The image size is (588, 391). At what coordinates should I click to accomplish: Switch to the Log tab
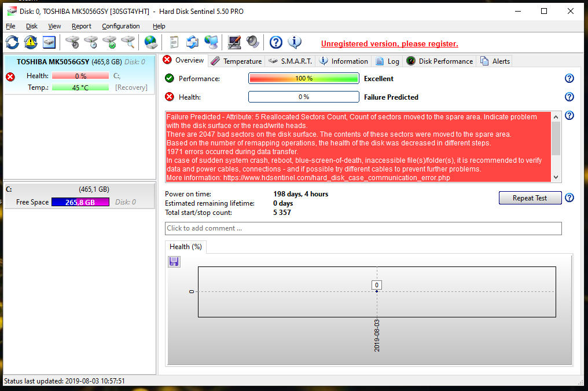tap(387, 61)
